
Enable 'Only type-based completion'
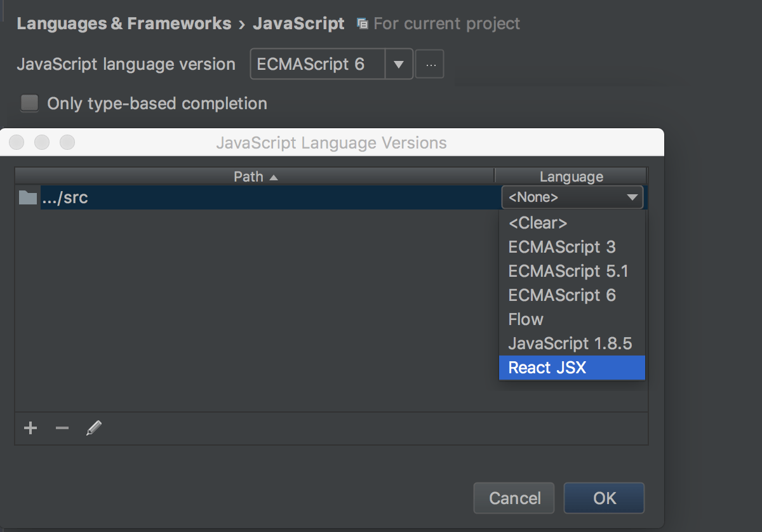(29, 103)
